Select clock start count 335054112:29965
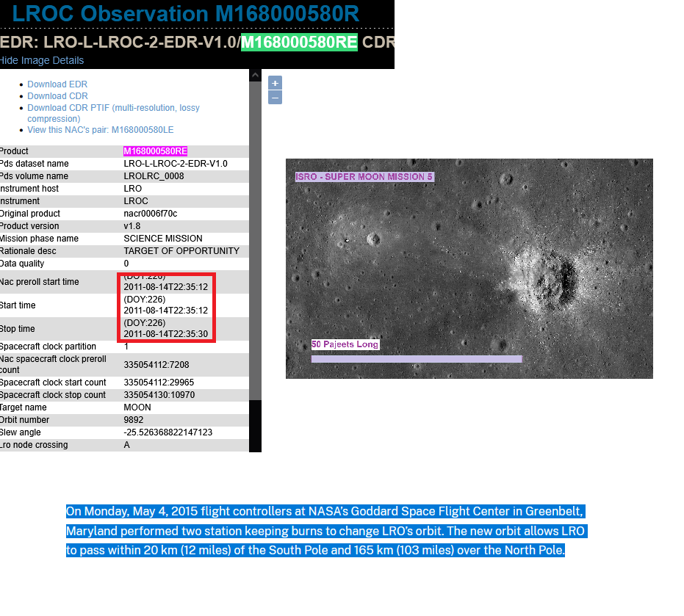The width and height of the screenshot is (684, 616). point(159,383)
